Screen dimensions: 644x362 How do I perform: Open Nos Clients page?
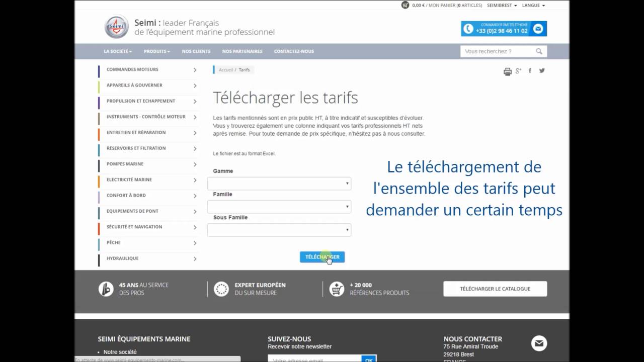pos(196,51)
